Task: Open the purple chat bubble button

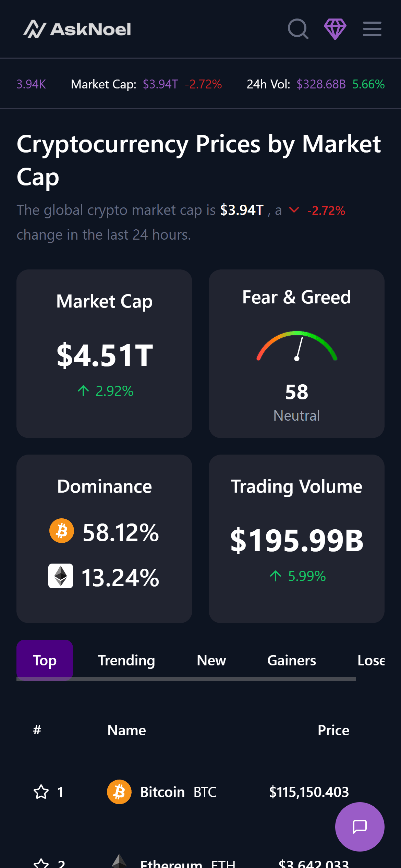Action: click(360, 827)
